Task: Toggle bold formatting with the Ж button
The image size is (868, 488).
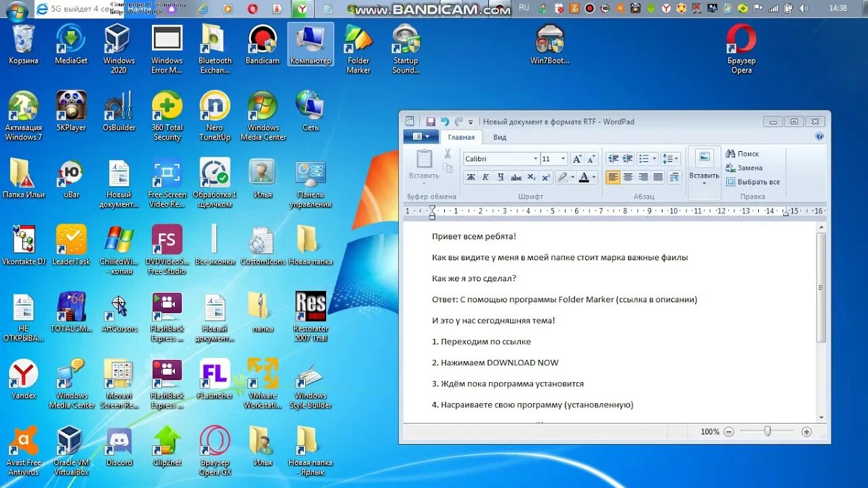Action: 471,177
